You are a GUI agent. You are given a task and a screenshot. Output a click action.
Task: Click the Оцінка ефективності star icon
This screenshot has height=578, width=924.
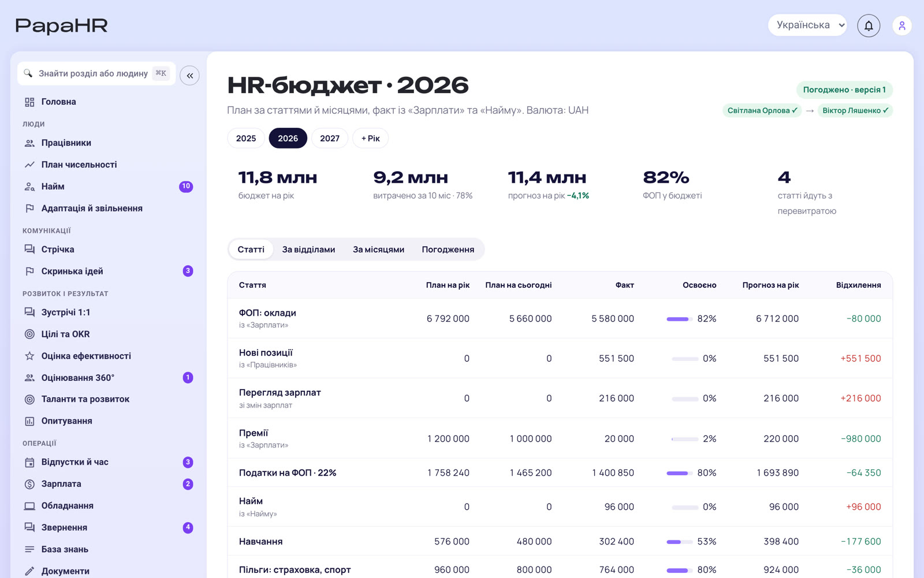29,356
